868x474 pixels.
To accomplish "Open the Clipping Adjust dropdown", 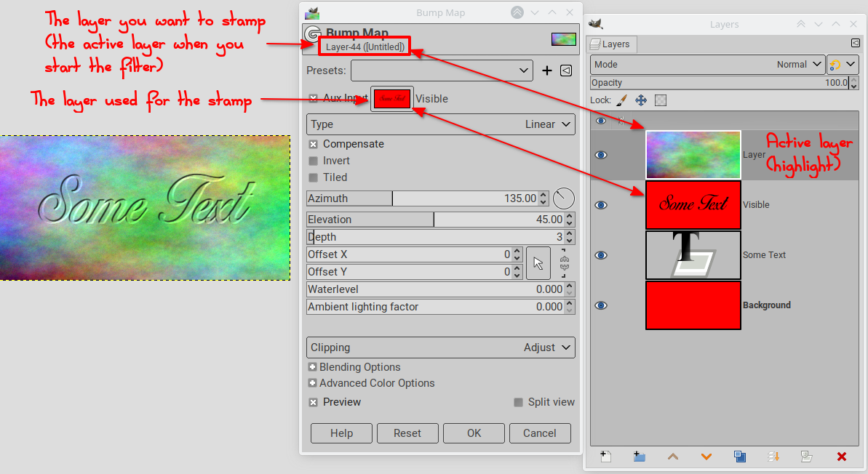I will (441, 348).
